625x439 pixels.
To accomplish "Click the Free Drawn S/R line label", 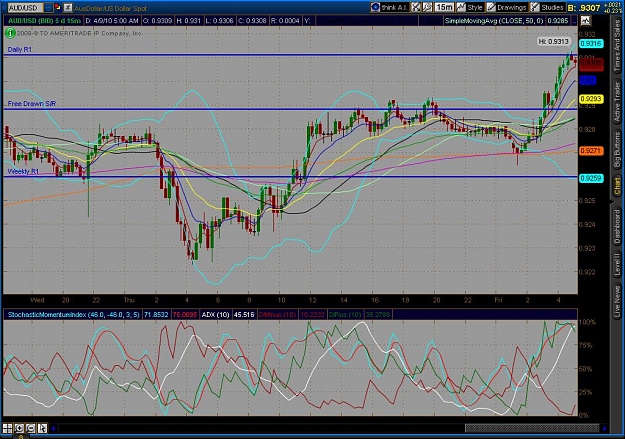I will click(32, 104).
